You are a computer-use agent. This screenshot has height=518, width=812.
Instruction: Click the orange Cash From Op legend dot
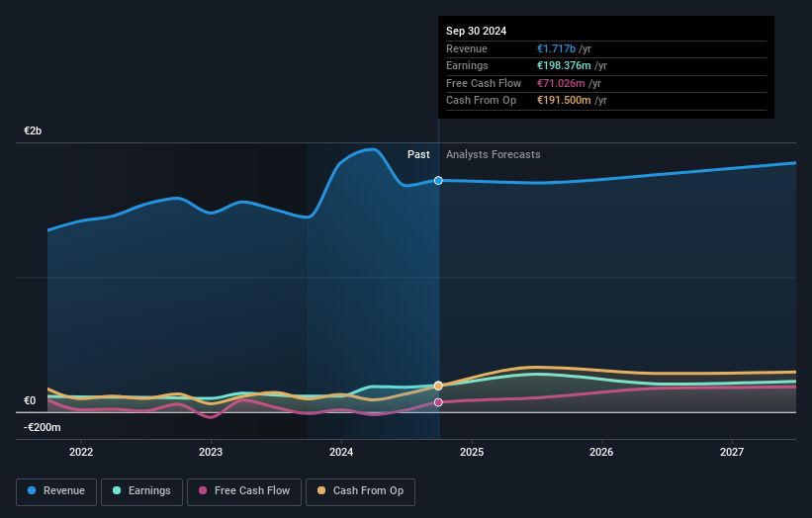coord(321,490)
